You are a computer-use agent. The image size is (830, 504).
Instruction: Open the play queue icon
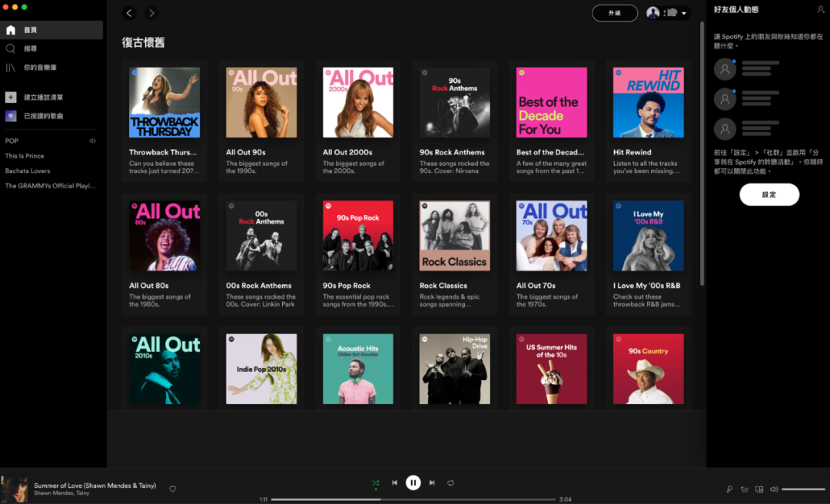tap(744, 489)
